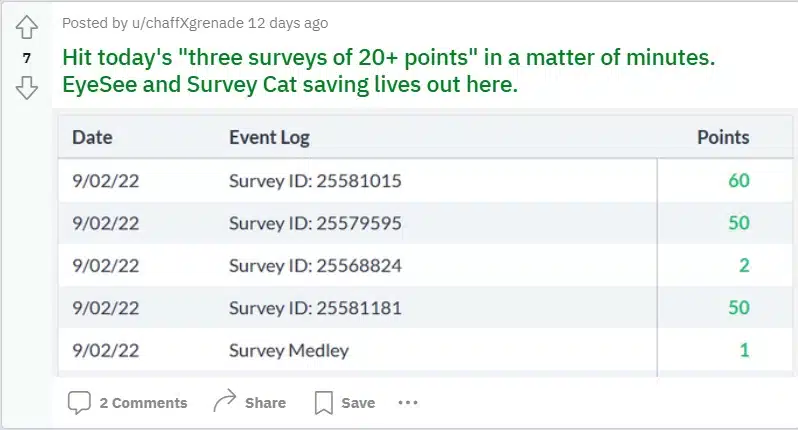This screenshot has width=798, height=430.
Task: Select the Survey ID: 25579595 entry
Action: [315, 223]
